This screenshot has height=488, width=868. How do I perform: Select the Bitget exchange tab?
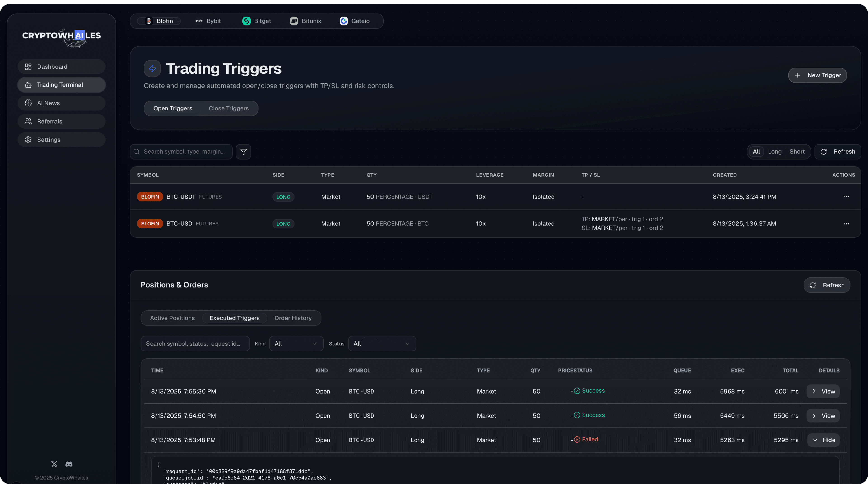pyautogui.click(x=257, y=21)
